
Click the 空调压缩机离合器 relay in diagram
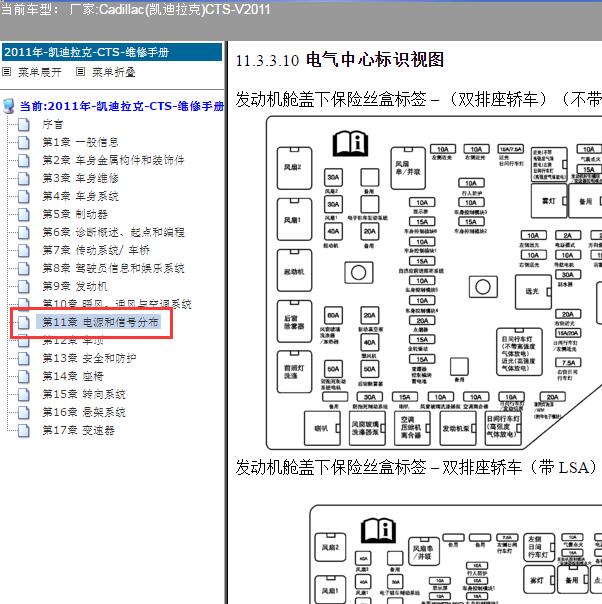[x=412, y=428]
